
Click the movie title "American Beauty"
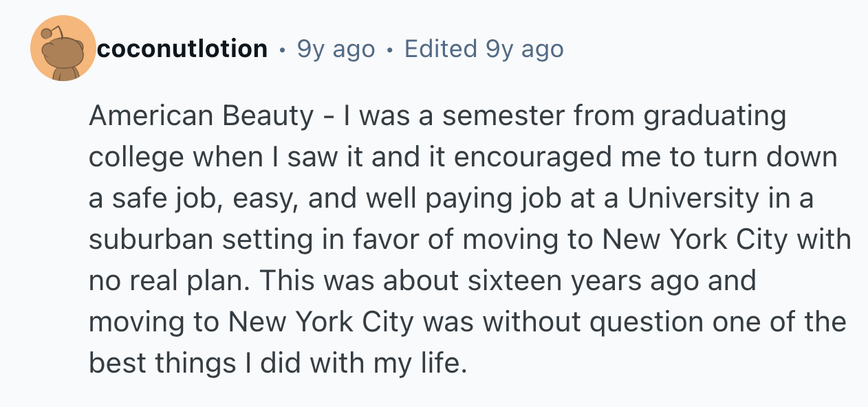[x=201, y=116]
